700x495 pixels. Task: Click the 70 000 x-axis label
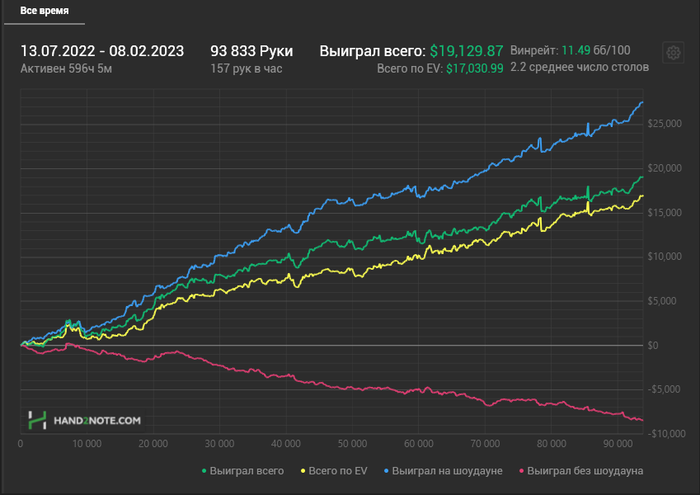(485, 444)
